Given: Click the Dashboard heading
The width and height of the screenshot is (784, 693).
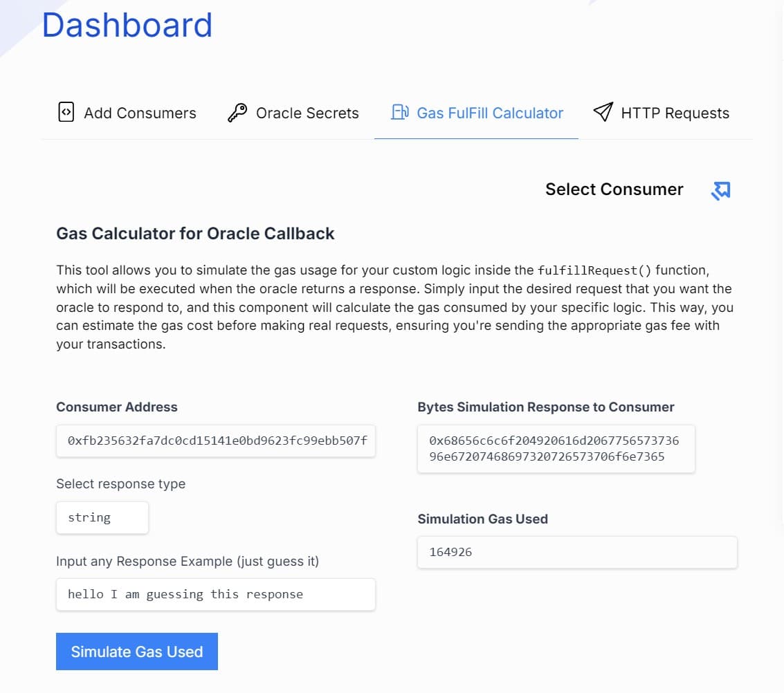Looking at the screenshot, I should (127, 25).
